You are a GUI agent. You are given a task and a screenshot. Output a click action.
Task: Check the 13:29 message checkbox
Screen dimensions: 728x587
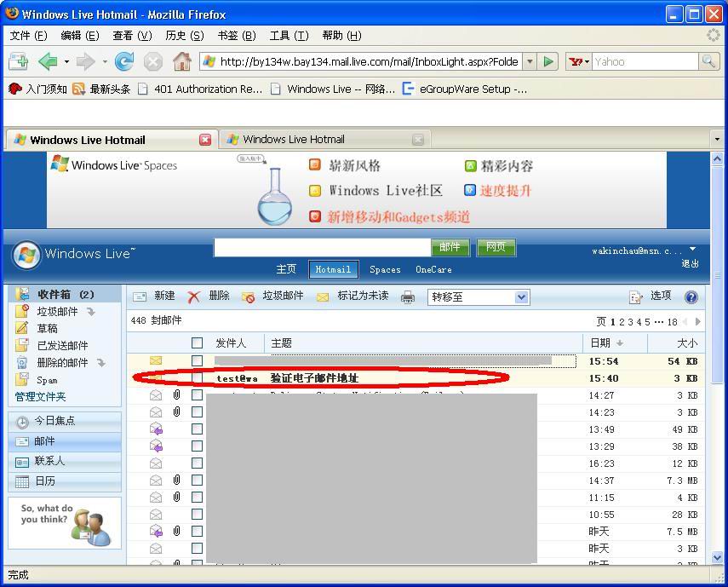[197, 446]
